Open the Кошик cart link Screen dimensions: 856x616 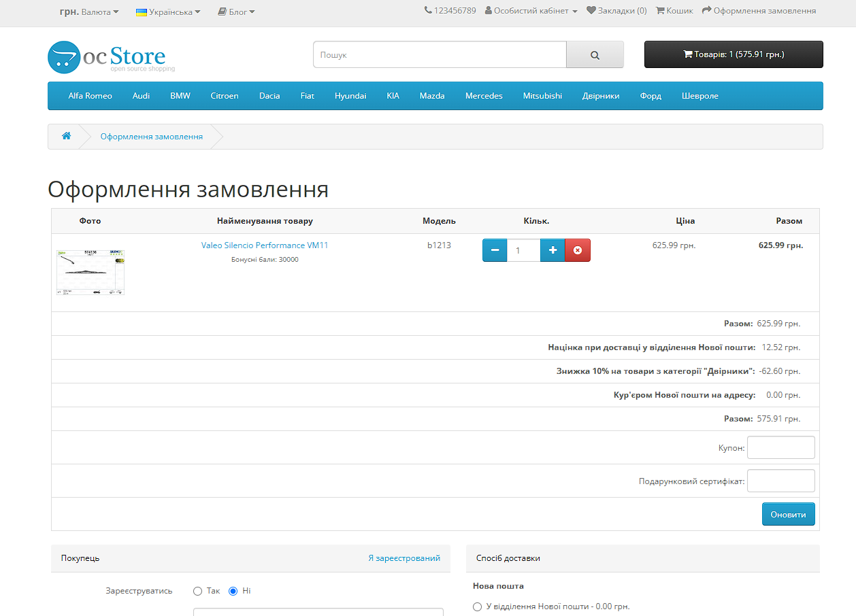pos(674,11)
